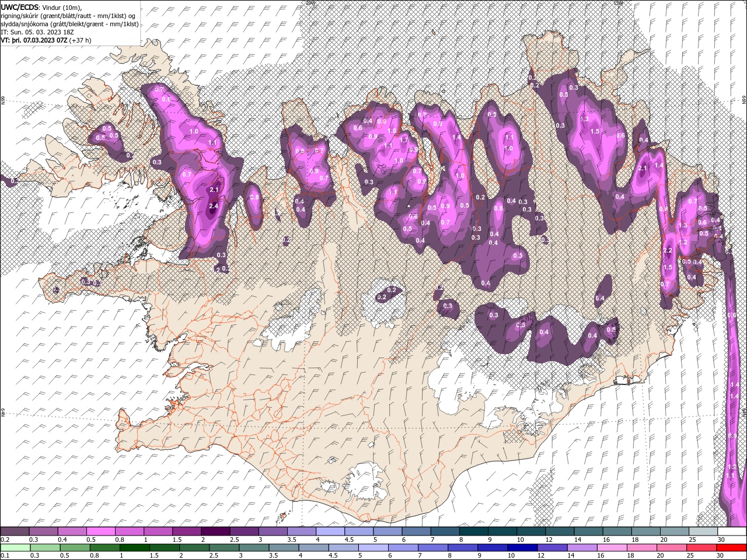Pick the darkest purple 2 swatch in the snow scale
747x560 pixels.
pyautogui.click(x=215, y=531)
